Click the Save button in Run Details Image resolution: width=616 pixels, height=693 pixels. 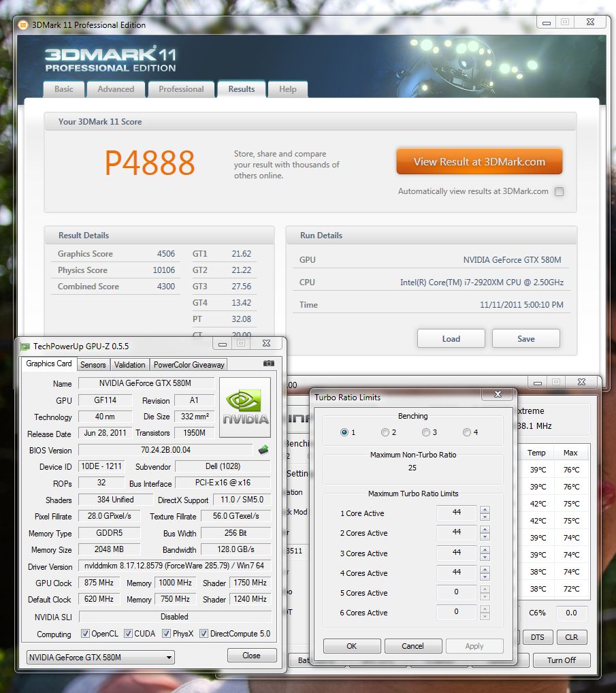526,338
